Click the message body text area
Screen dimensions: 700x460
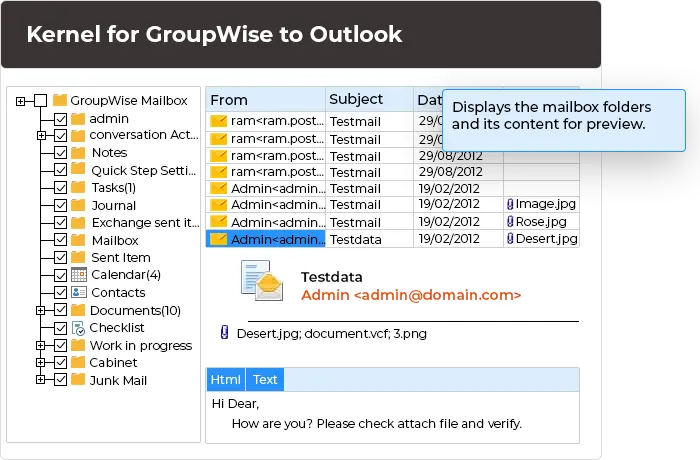392,417
